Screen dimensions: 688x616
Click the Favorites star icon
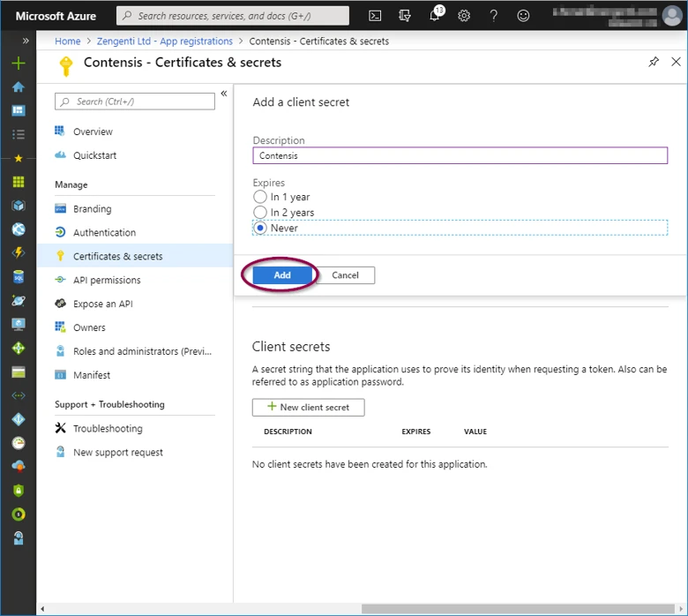click(19, 158)
